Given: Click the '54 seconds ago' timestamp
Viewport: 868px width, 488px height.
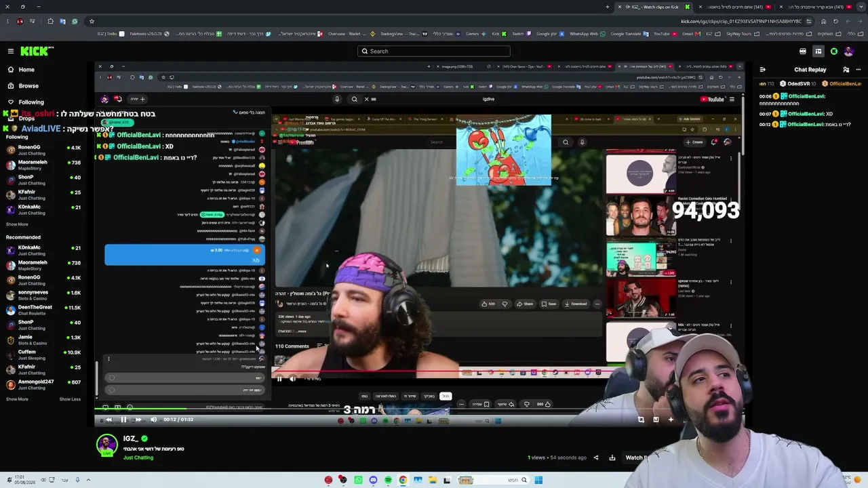Looking at the screenshot, I should tap(568, 457).
